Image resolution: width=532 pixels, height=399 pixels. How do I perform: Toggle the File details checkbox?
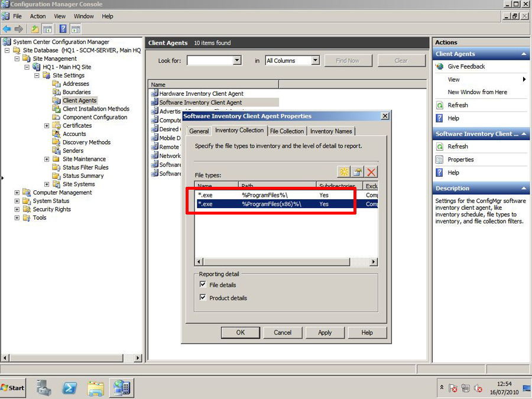tap(203, 284)
